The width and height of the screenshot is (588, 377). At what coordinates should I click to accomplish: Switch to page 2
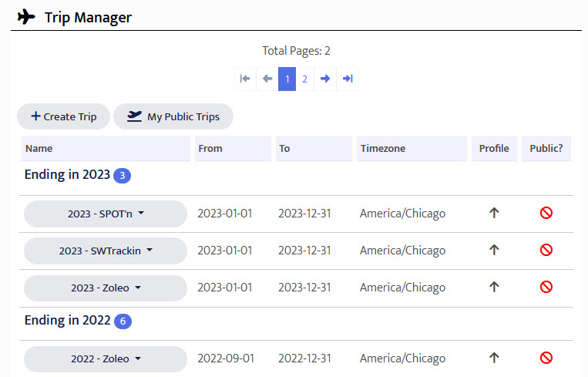click(x=305, y=79)
